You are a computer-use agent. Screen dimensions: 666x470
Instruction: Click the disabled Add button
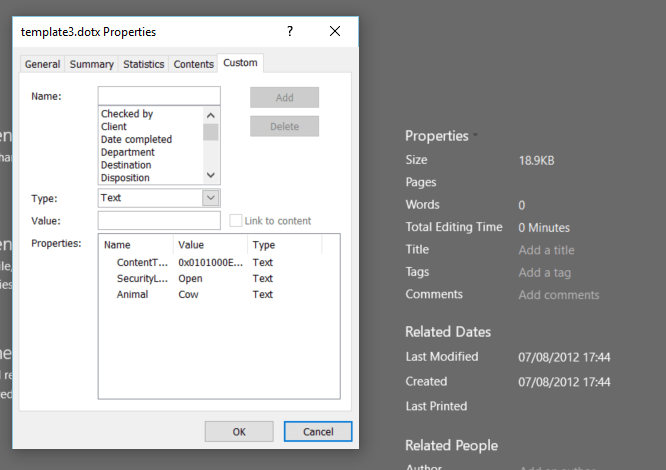coord(284,98)
